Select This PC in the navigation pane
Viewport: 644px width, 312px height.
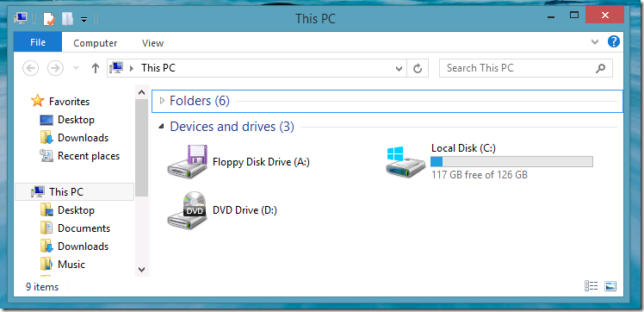click(x=74, y=192)
